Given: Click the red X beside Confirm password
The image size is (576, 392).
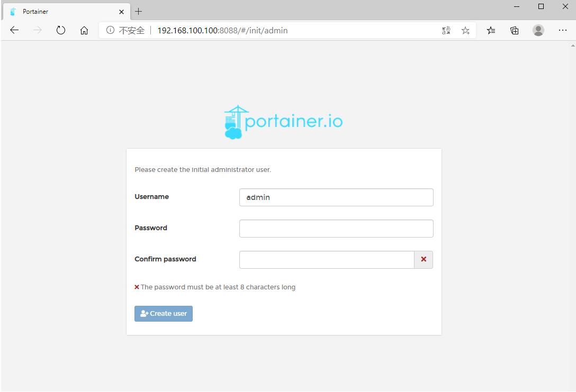Looking at the screenshot, I should (424, 260).
